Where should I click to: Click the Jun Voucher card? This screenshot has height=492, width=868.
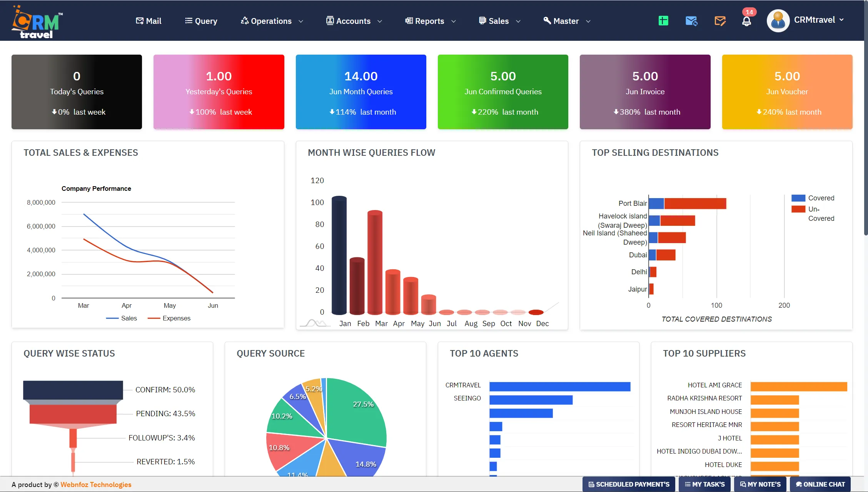coord(787,92)
